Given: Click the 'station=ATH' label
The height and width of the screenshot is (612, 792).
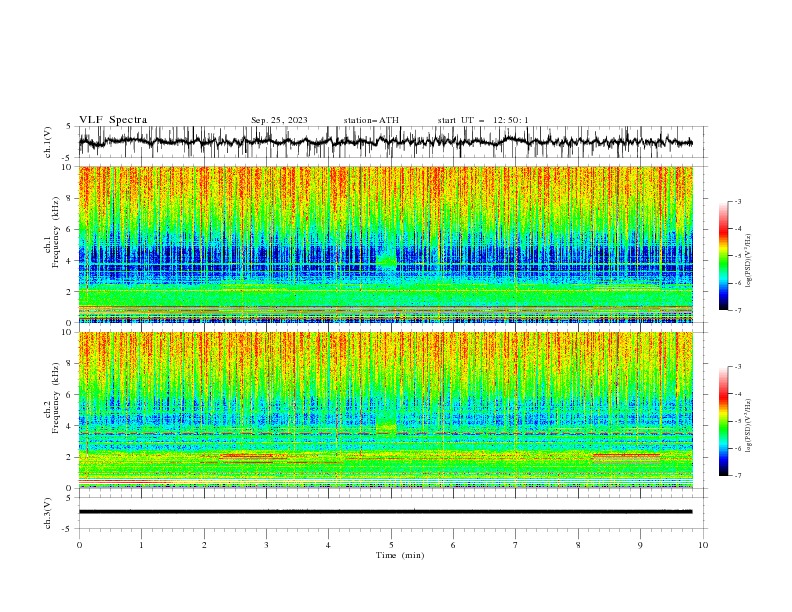Looking at the screenshot, I should [x=371, y=120].
